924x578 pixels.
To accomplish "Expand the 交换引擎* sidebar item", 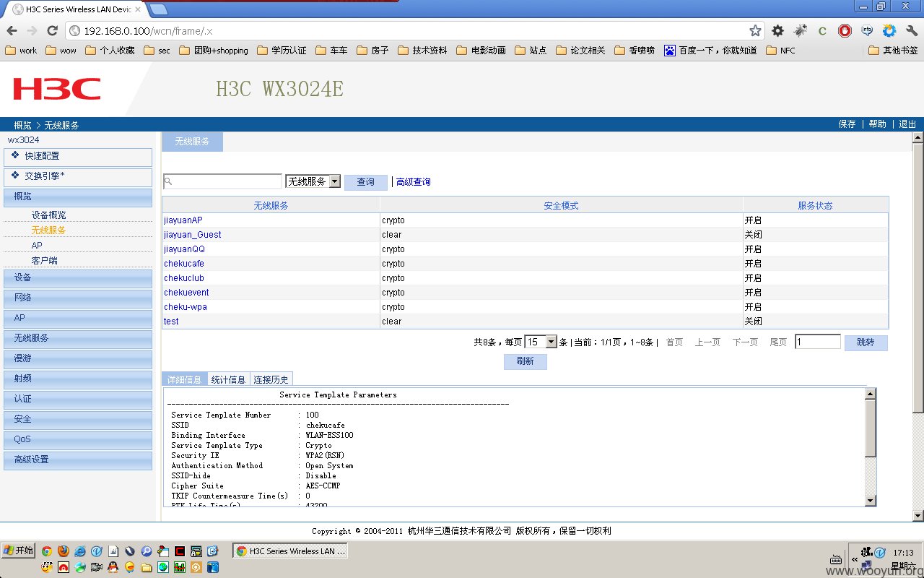I will 78,177.
